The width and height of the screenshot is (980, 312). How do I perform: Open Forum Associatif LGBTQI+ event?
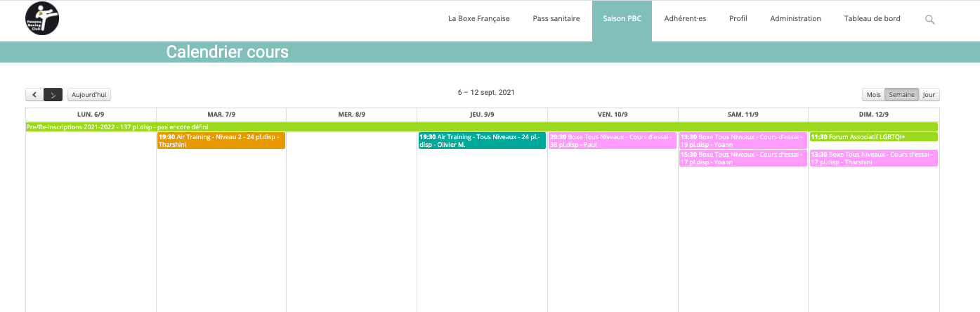point(873,137)
